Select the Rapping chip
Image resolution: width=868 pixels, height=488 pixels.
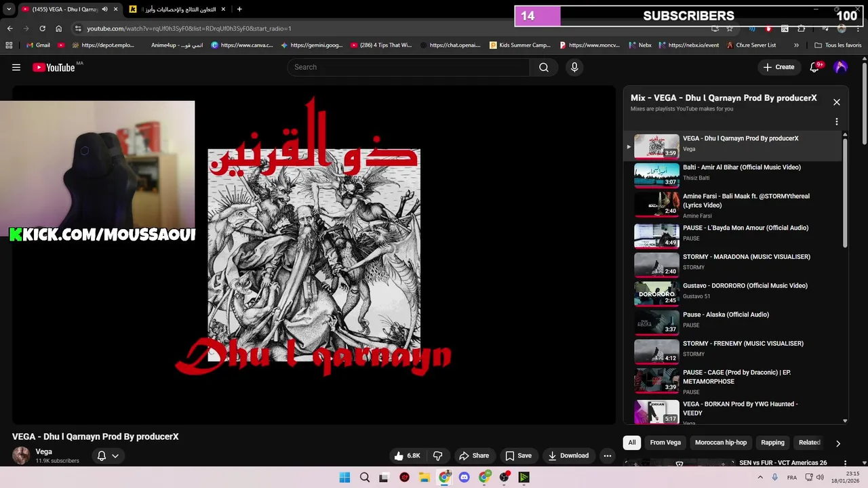click(772, 443)
